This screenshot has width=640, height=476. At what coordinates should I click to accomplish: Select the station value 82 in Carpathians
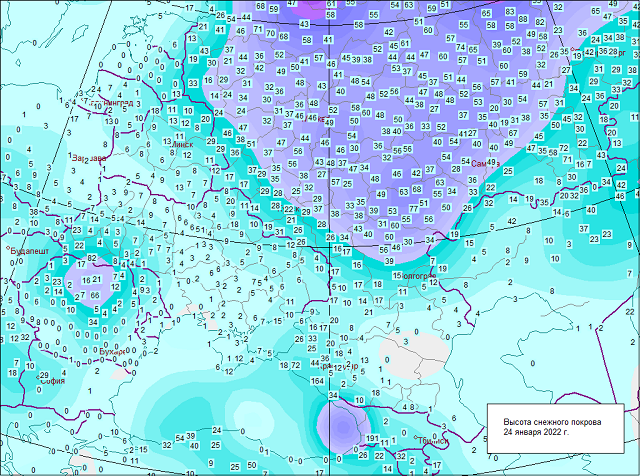[91, 259]
